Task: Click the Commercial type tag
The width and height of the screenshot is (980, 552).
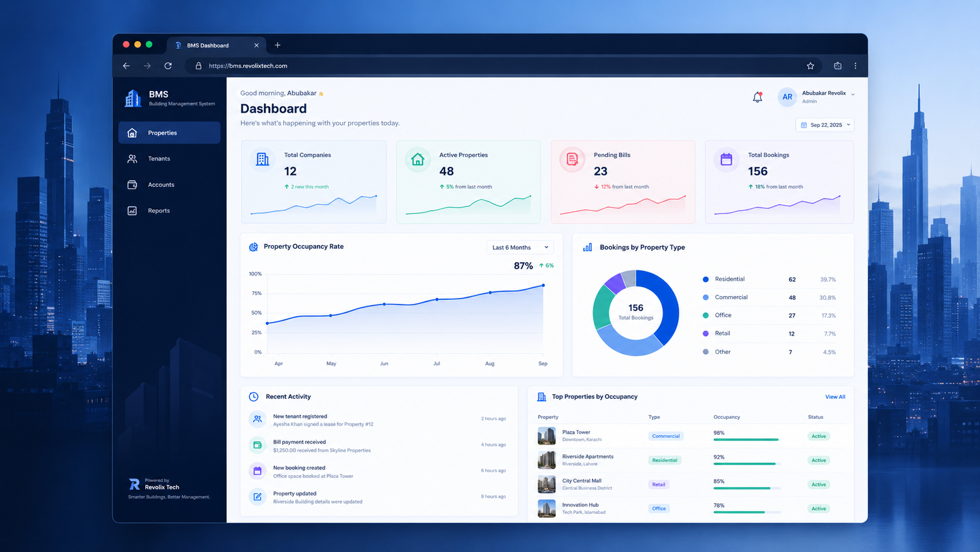Action: point(666,436)
